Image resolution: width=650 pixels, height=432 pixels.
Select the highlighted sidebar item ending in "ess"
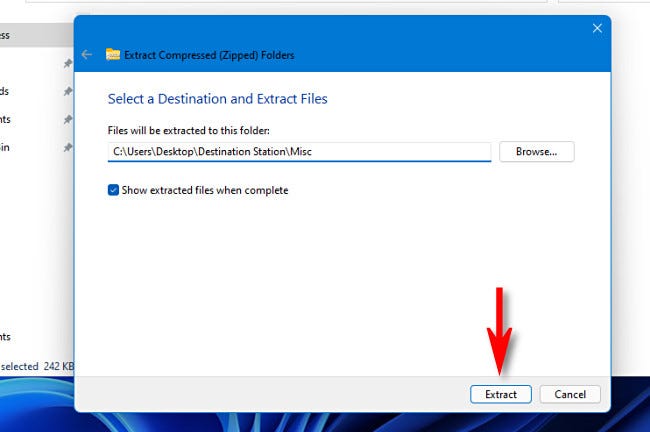(x=20, y=35)
